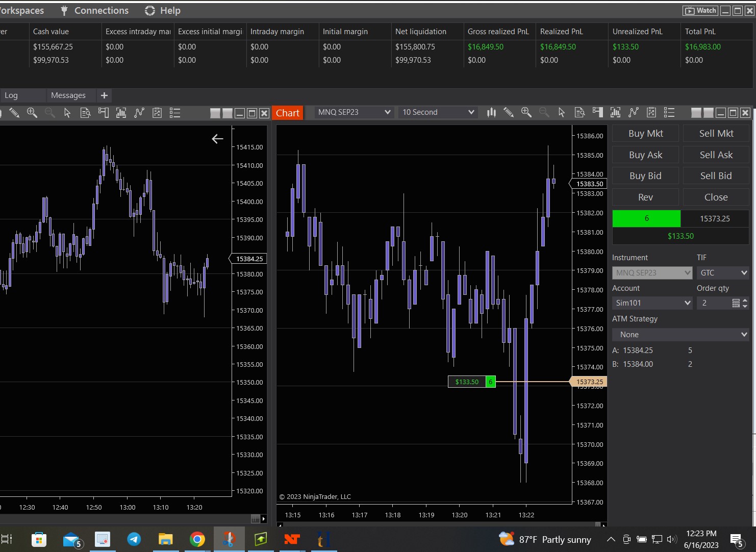The image size is (756, 552).
Task: Click the green position quantity box showing 6
Action: tap(646, 218)
